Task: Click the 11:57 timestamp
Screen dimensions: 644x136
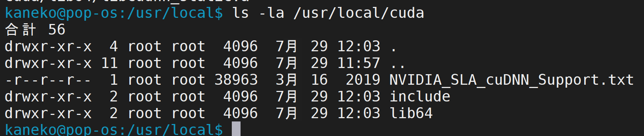Action: coord(359,63)
